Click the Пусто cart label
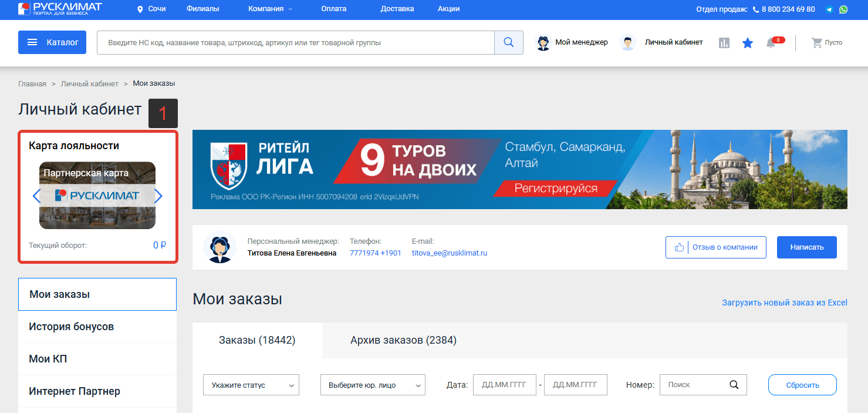The image size is (868, 413). 833,43
